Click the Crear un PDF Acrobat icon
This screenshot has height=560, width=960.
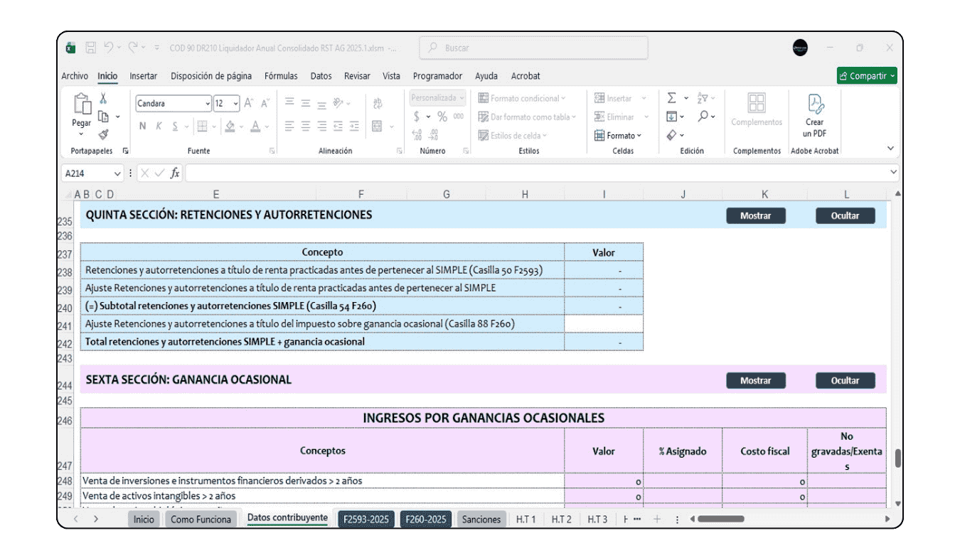point(814,105)
